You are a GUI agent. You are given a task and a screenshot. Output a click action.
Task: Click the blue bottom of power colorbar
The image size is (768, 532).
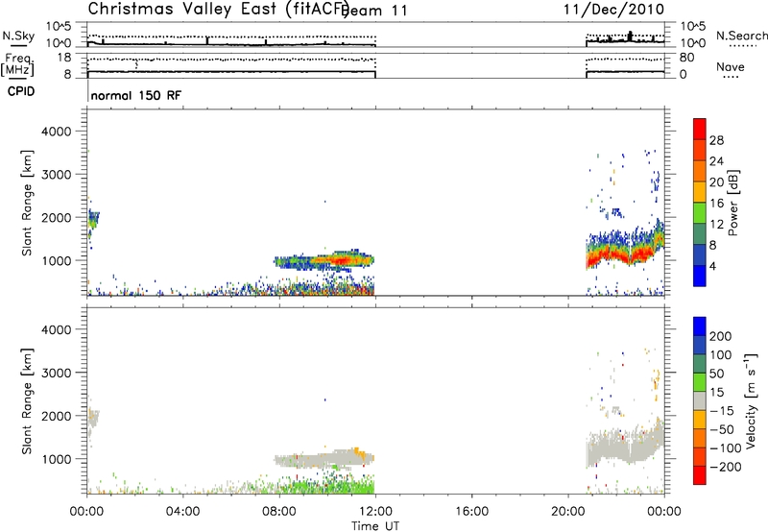click(700, 276)
